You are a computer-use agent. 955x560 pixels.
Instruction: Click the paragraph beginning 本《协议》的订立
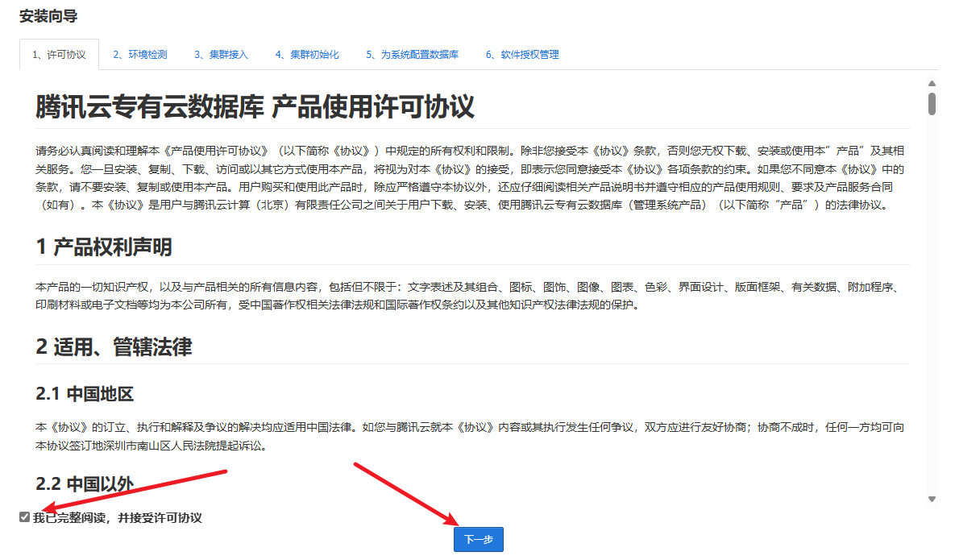[x=470, y=437]
